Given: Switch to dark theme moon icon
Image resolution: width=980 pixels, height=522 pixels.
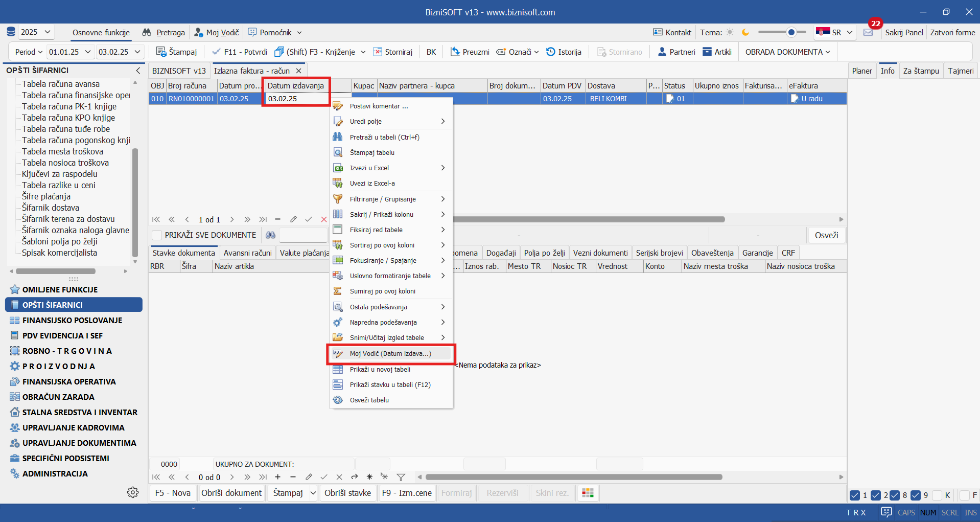Looking at the screenshot, I should click(x=745, y=32).
